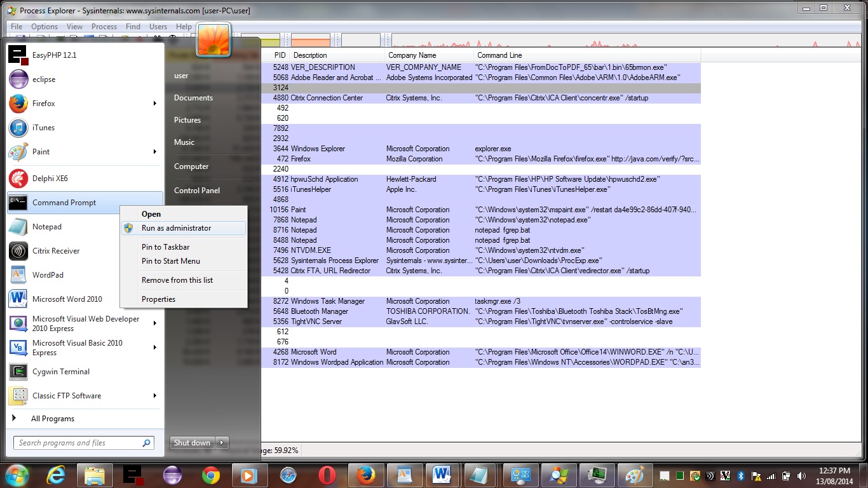Open Music from Start menu
The height and width of the screenshot is (488, 868).
tap(184, 142)
